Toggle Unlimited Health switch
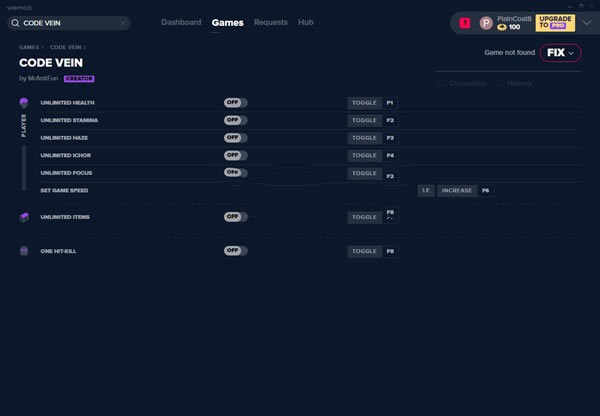The height and width of the screenshot is (416, 600). (x=236, y=103)
